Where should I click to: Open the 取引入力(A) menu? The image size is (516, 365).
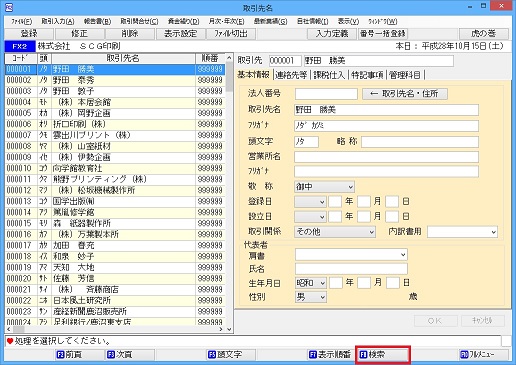click(x=58, y=22)
